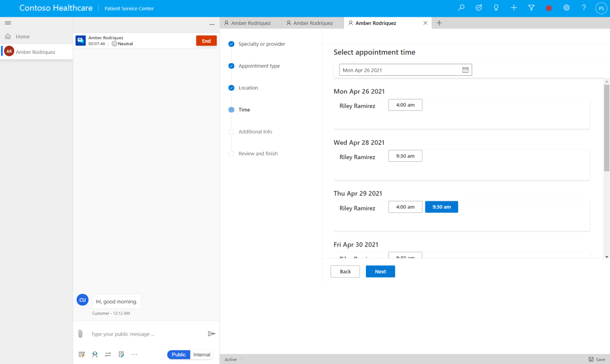Click the Patient Service Center label
The image size is (610, 364).
[129, 9]
